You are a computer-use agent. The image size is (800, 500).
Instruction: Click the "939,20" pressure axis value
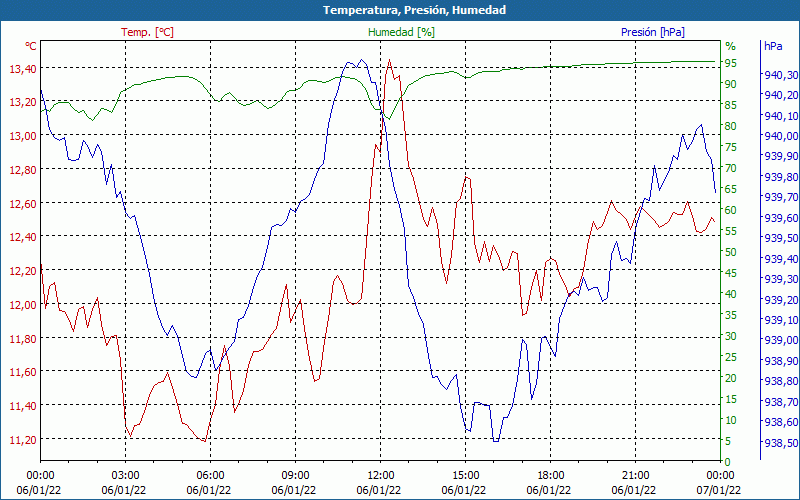781,299
